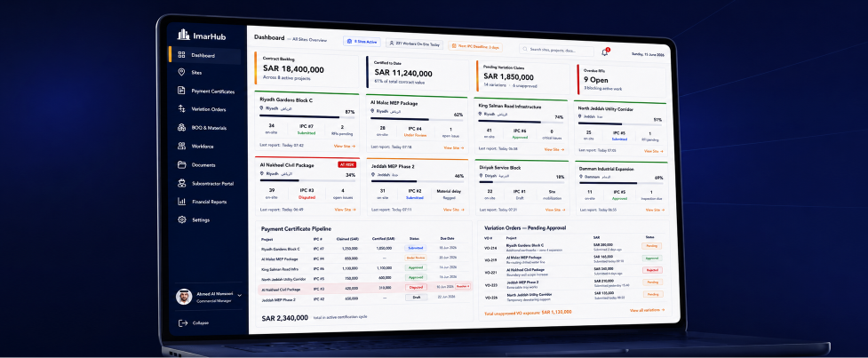Click the ImarHub buildings logo icon
The width and height of the screenshot is (868, 358).
point(183,35)
